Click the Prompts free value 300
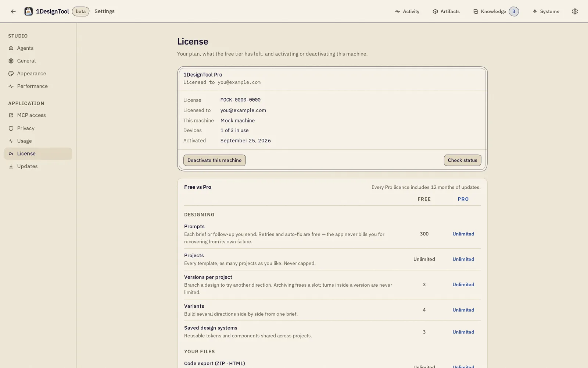This screenshot has width=588, height=368. coord(424,234)
